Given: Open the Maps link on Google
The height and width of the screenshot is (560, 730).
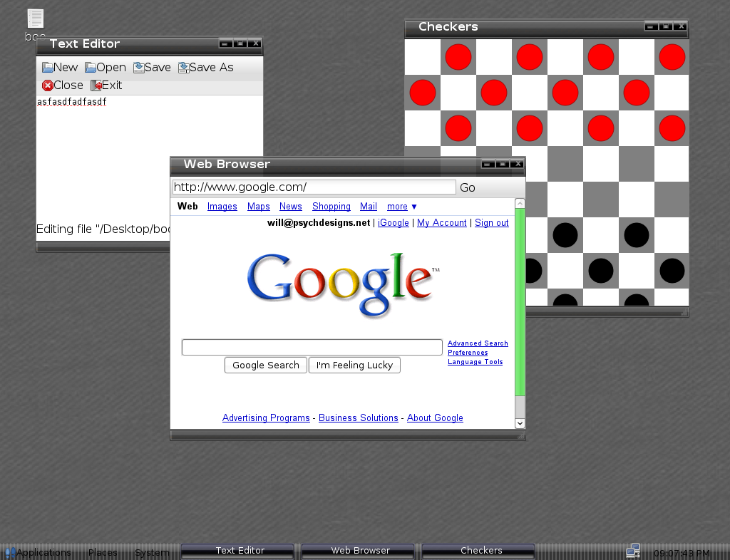Looking at the screenshot, I should pyautogui.click(x=258, y=207).
